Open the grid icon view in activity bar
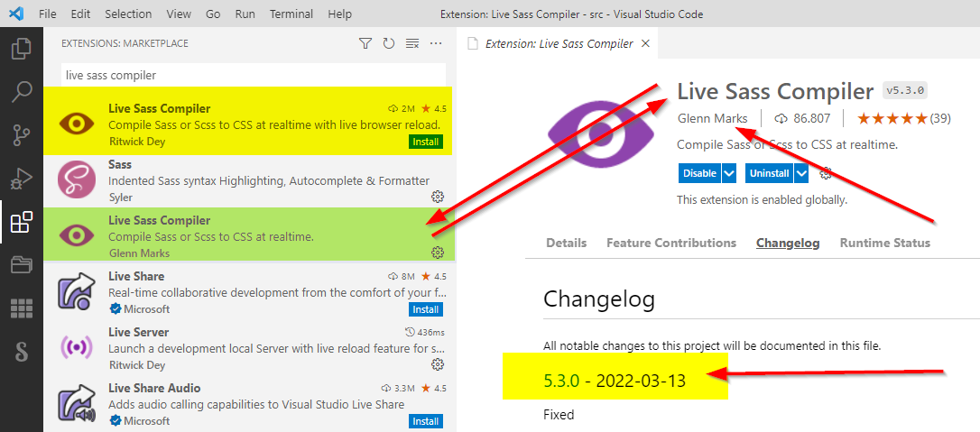This screenshot has width=980, height=432. coord(22,309)
